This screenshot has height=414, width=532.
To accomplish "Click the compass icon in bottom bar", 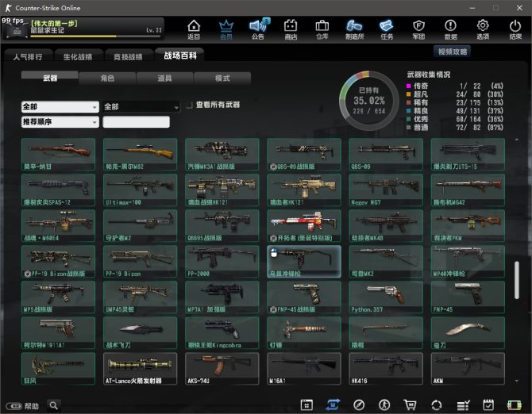I will point(359,404).
